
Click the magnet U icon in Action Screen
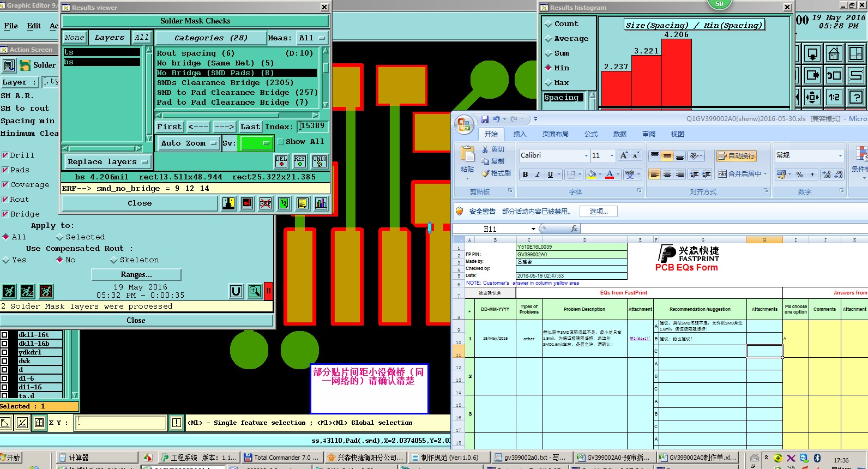click(236, 291)
